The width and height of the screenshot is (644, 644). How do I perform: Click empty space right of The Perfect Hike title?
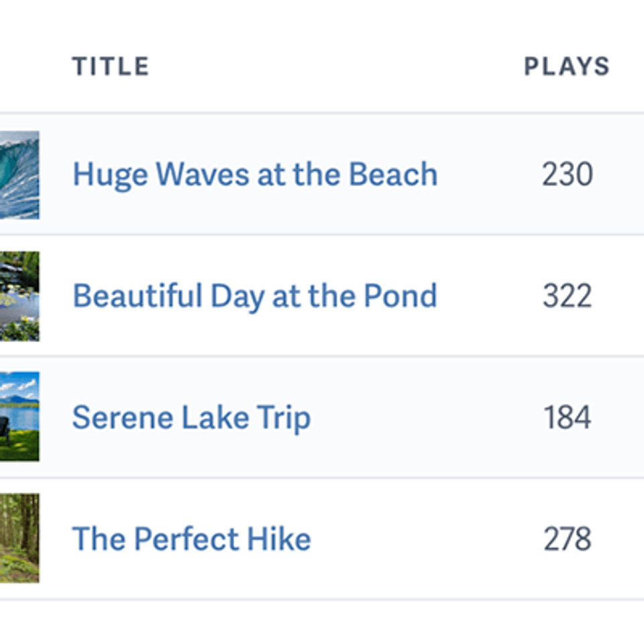[416, 539]
